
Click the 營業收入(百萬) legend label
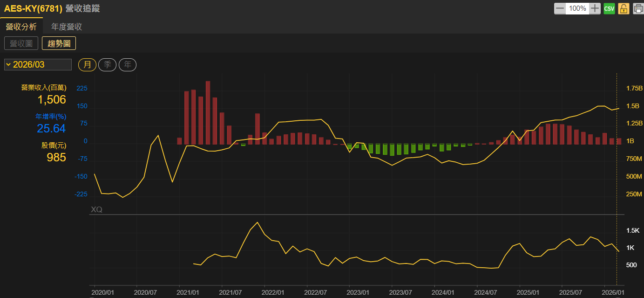(44, 88)
